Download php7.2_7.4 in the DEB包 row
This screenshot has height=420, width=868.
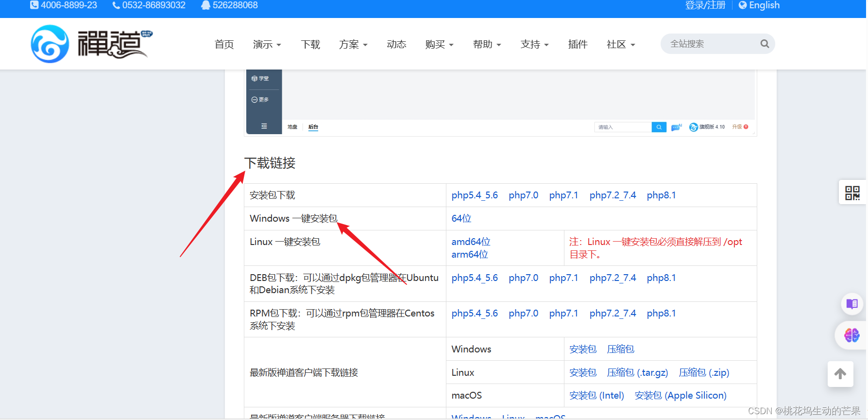click(x=613, y=278)
